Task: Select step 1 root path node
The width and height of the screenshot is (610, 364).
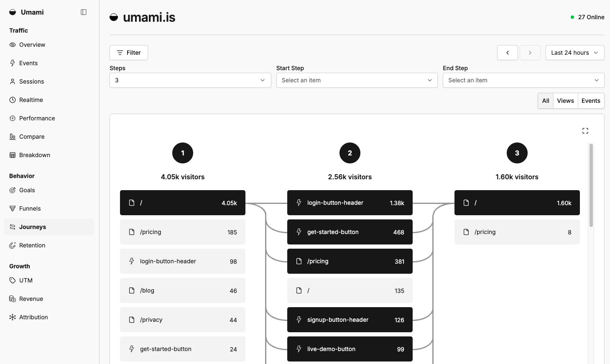Action: point(183,203)
